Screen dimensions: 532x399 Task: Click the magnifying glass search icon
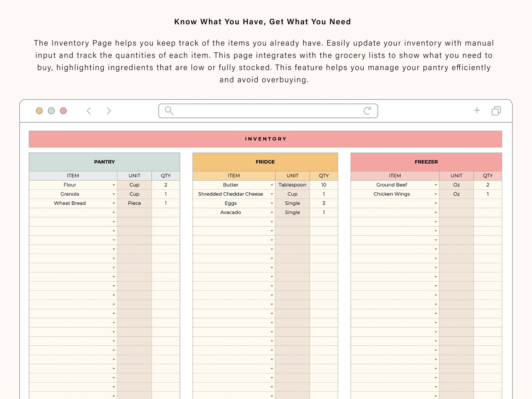point(169,111)
